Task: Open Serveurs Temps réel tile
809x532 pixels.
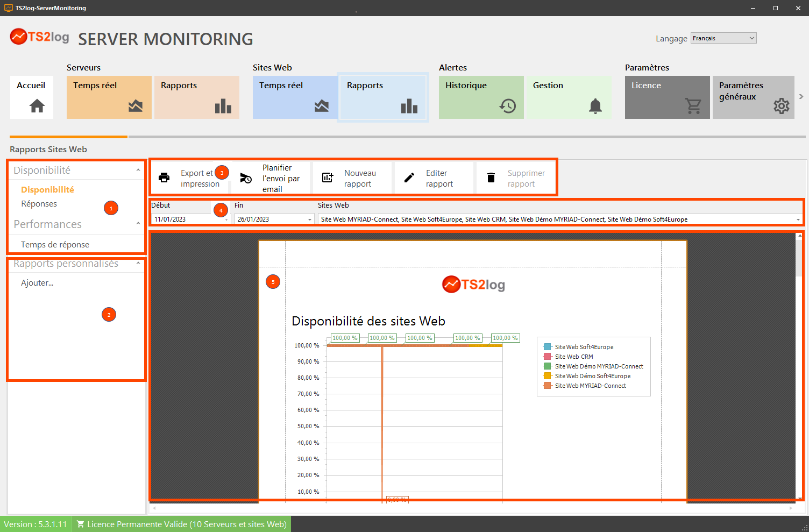Action: pos(109,97)
